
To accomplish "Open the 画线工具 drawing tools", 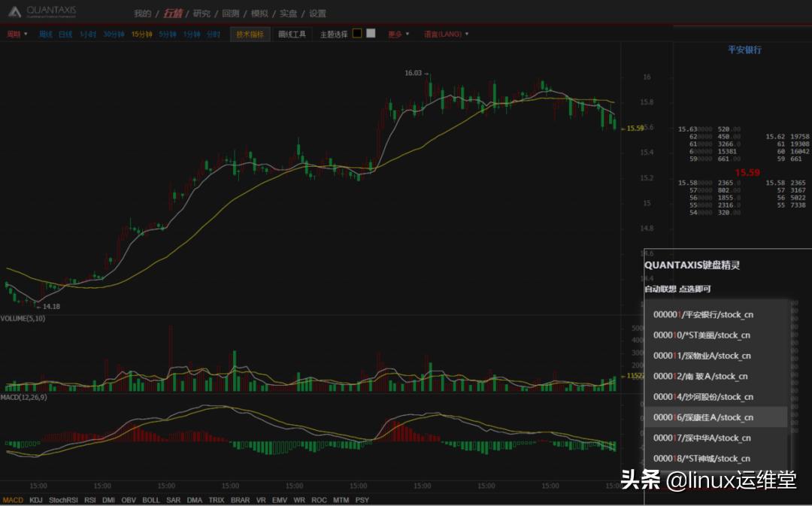I will coord(292,34).
